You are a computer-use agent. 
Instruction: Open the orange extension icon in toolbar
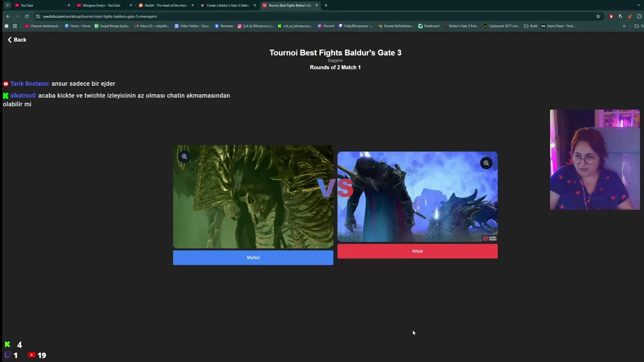[x=630, y=16]
